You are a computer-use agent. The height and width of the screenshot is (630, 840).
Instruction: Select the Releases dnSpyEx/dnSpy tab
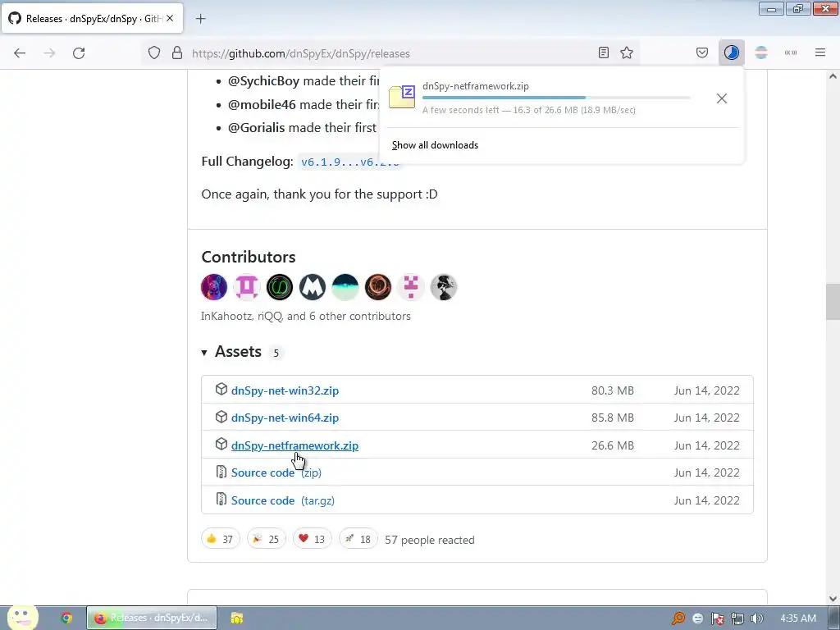click(x=92, y=18)
